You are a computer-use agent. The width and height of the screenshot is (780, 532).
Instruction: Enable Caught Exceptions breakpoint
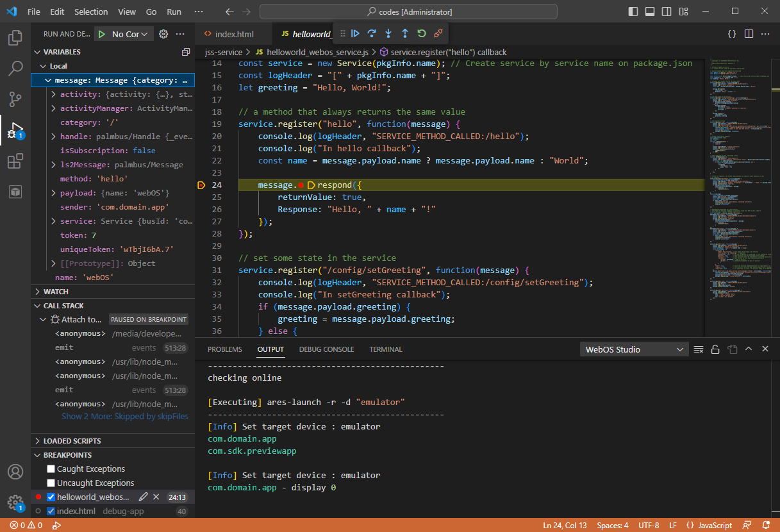pos(52,469)
